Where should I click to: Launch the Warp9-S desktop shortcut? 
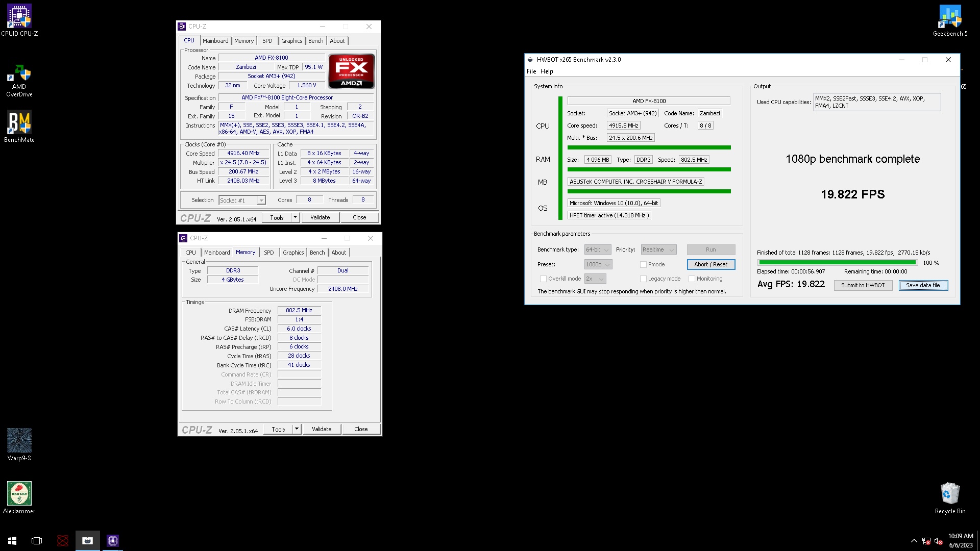(x=19, y=444)
